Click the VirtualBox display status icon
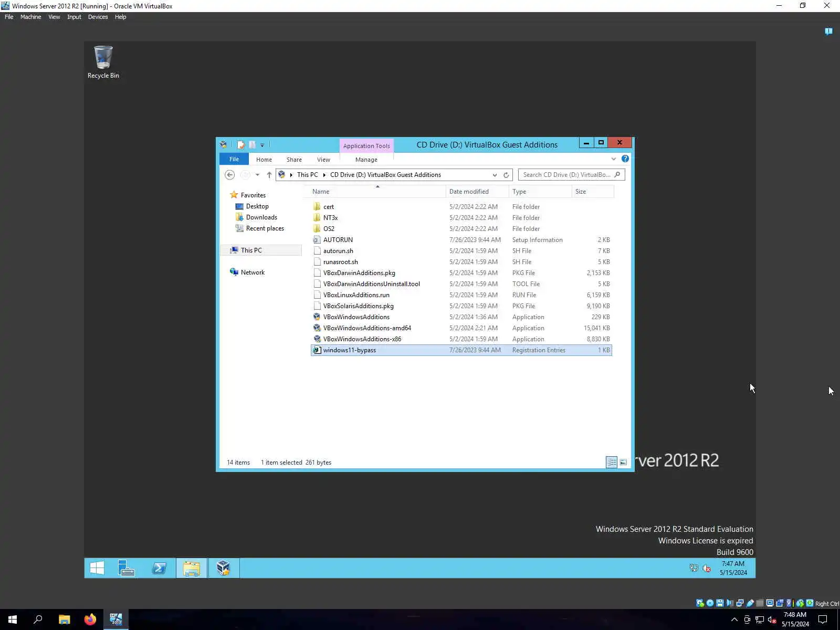Image resolution: width=840 pixels, height=630 pixels. point(770,603)
